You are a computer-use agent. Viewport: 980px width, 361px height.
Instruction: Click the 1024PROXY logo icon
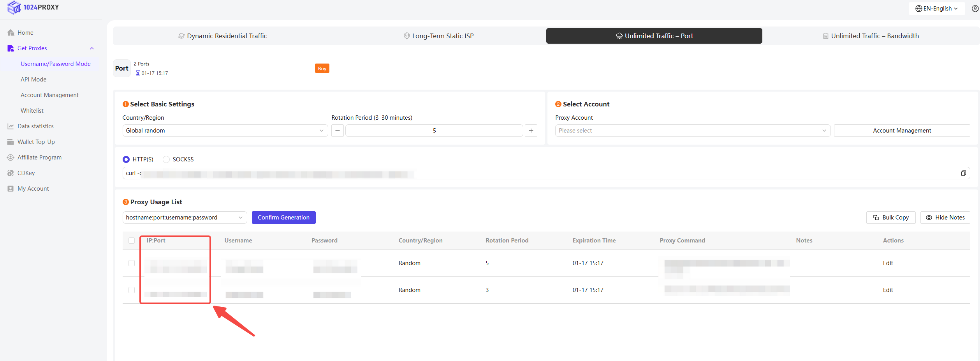tap(14, 7)
